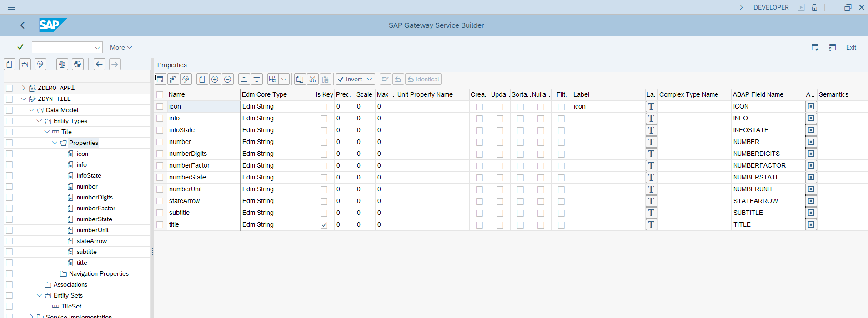Screen dimensions: 868x318
Task: Click the T label icon in icon row
Action: 651,106
